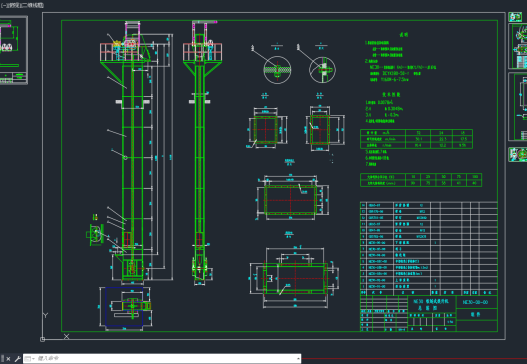Screen dimensions: 527x364
Task: Select the value 32 in performance table
Action: coord(418,133)
